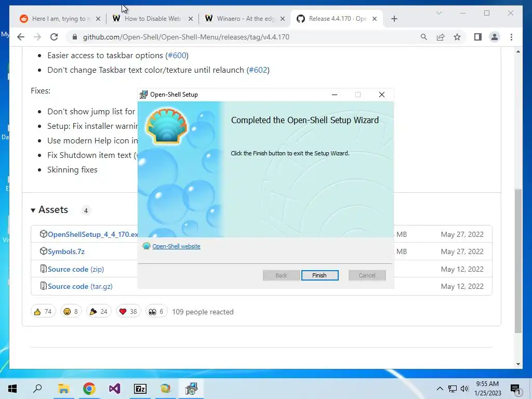Image resolution: width=532 pixels, height=399 pixels.
Task: Download Source code (tar.gz)
Action: [x=80, y=286]
